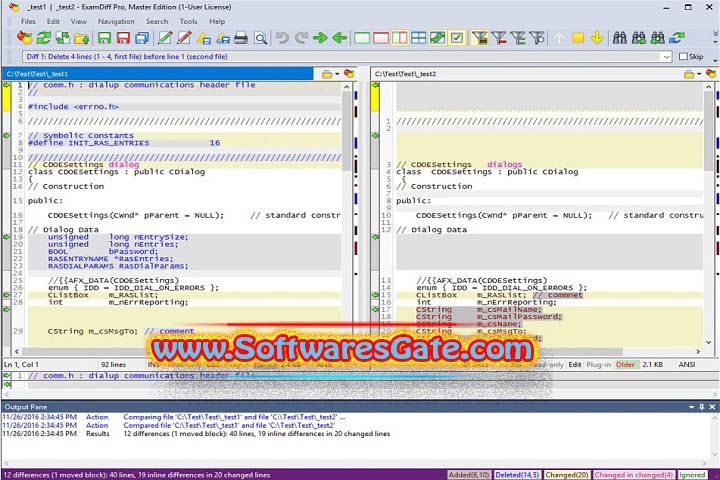Image resolution: width=720 pixels, height=480 pixels.
Task: Open toolbar options arrow beside Skip
Action: click(x=715, y=60)
